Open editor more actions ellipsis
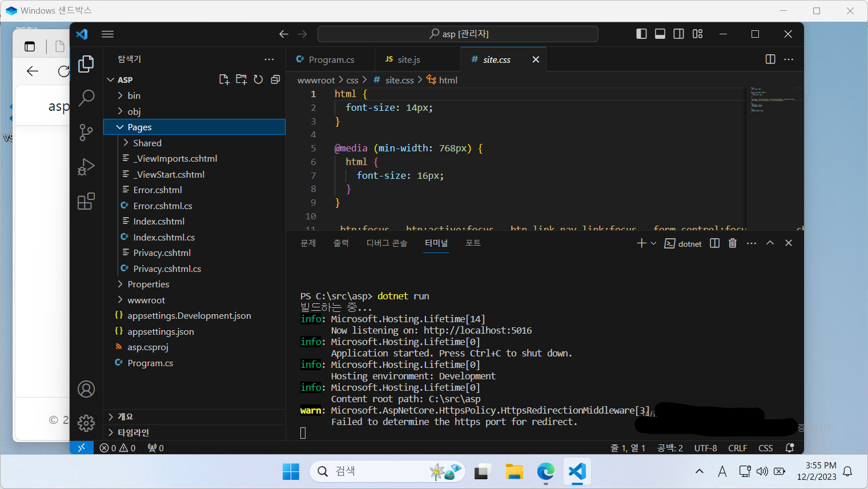The image size is (868, 489). [789, 59]
